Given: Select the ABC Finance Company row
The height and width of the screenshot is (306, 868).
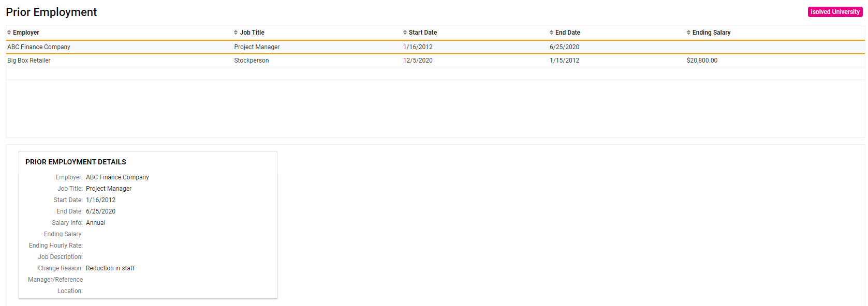Looking at the screenshot, I should tap(435, 47).
